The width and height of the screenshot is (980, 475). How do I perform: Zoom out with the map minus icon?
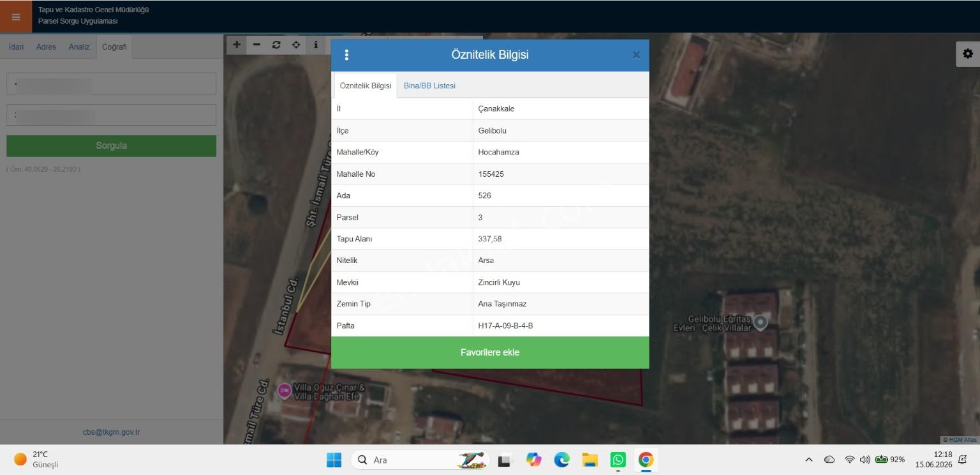pyautogui.click(x=256, y=45)
